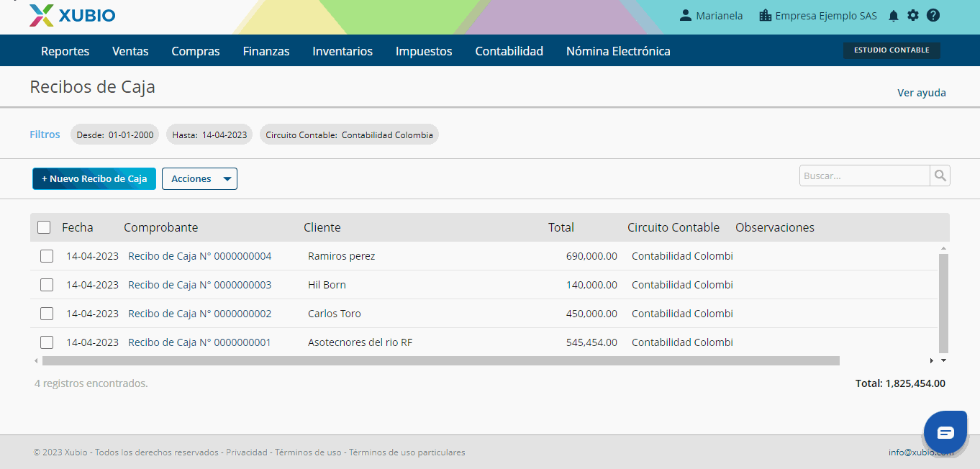
Task: Click the Nuevo Recibo de Caja button
Action: click(x=94, y=179)
